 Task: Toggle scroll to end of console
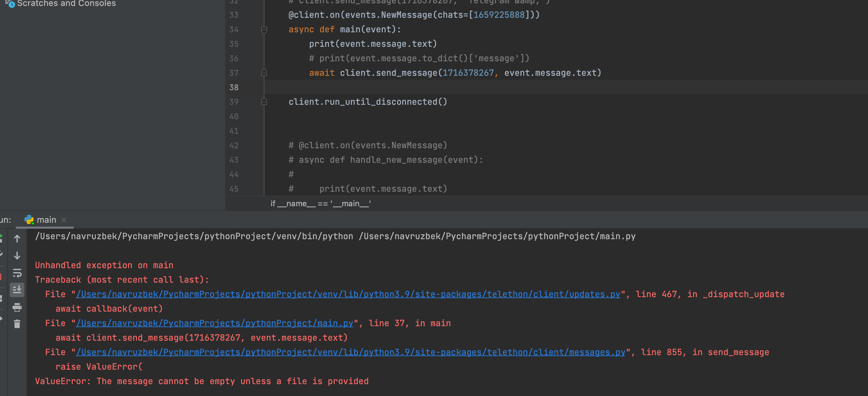(17, 290)
